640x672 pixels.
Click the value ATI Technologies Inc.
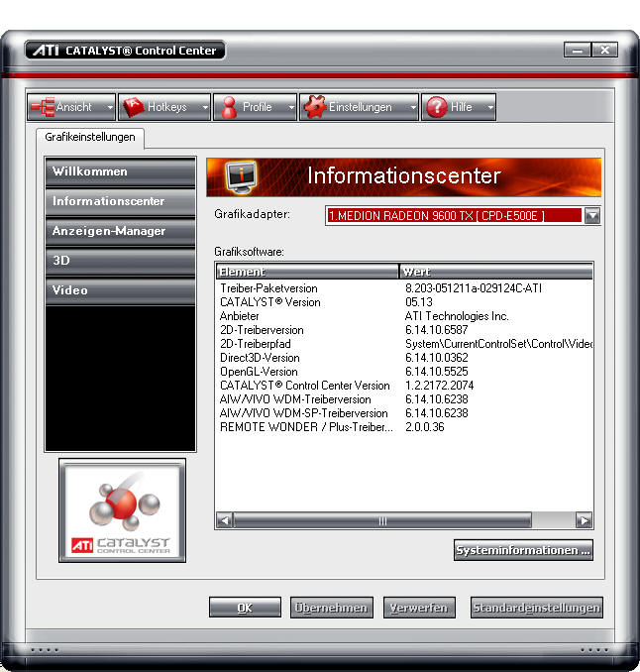457,316
